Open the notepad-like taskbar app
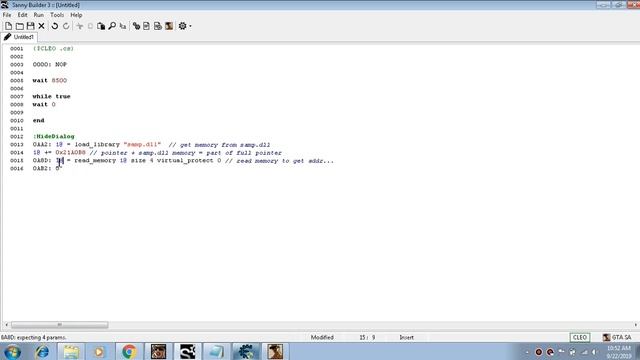 coord(216,351)
